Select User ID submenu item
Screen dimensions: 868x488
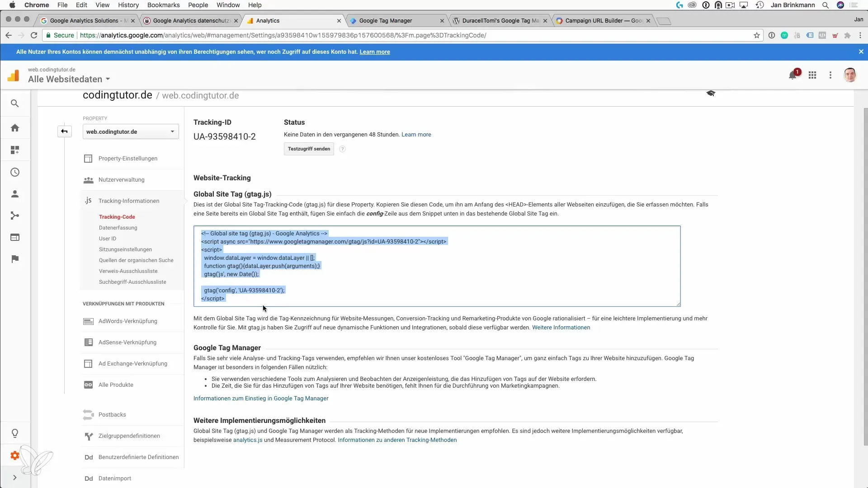pyautogui.click(x=108, y=239)
